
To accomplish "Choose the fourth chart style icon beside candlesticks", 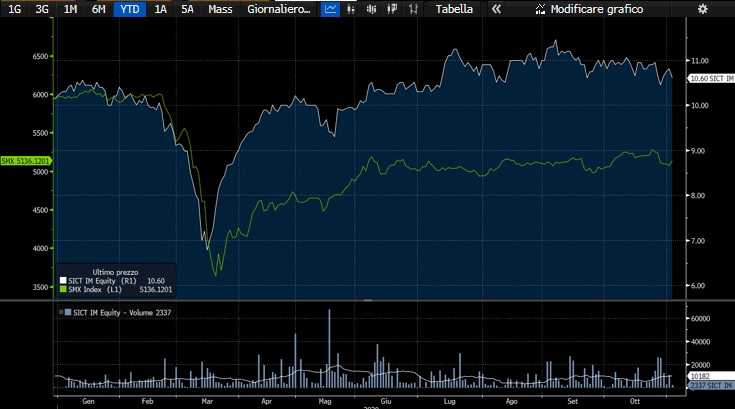I will [x=392, y=9].
